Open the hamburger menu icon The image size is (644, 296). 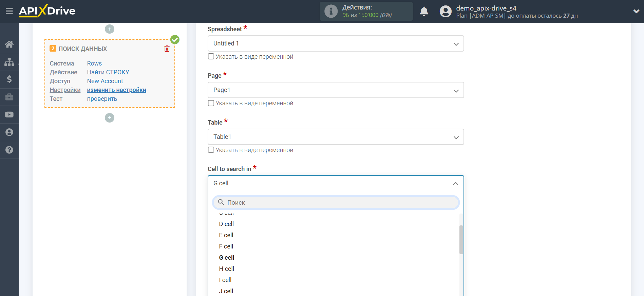pyautogui.click(x=9, y=11)
